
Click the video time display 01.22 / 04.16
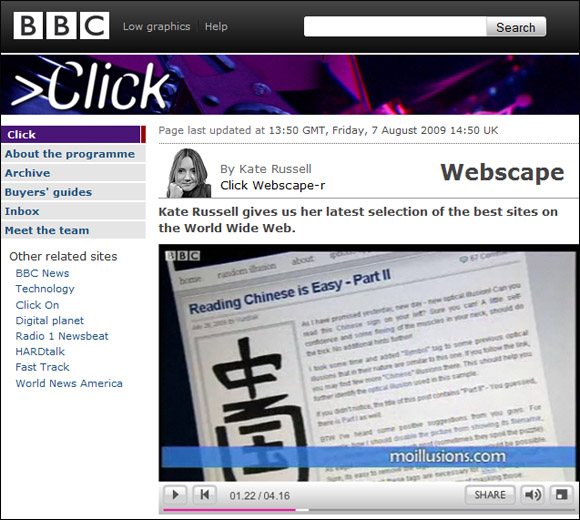260,496
